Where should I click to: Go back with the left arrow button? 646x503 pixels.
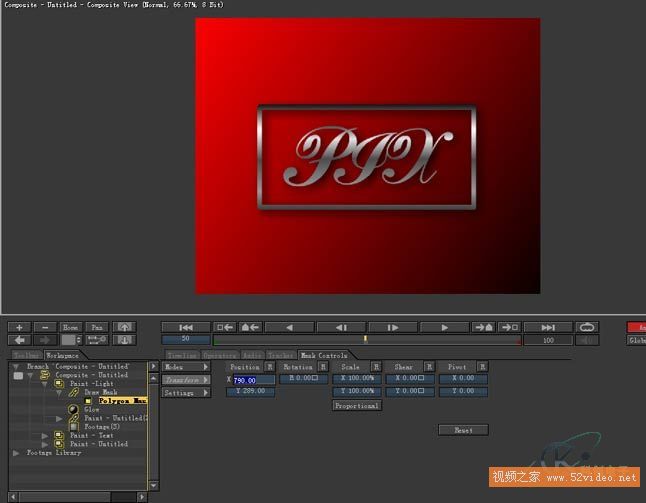(x=19, y=340)
